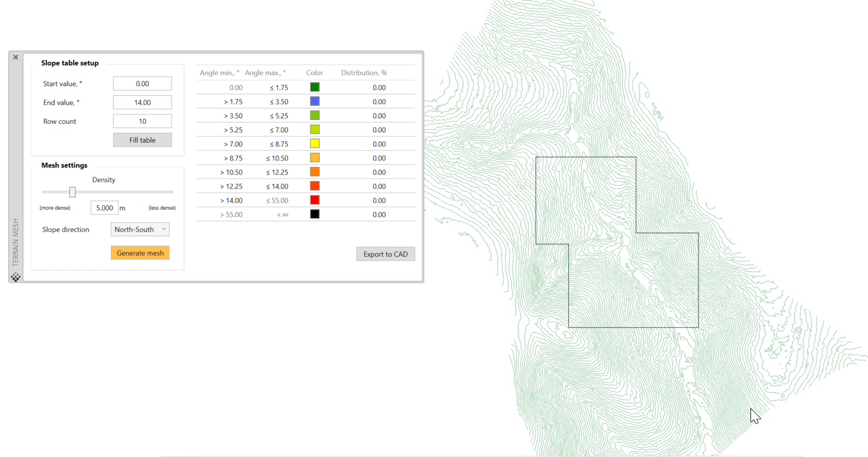
Task: Click the Export to CAD button
Action: [386, 254]
